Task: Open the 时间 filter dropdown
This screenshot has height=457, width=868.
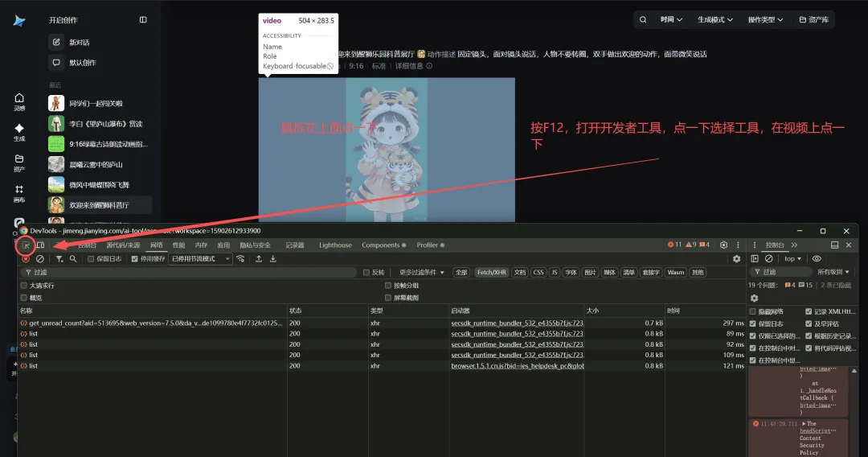Action: (x=671, y=19)
